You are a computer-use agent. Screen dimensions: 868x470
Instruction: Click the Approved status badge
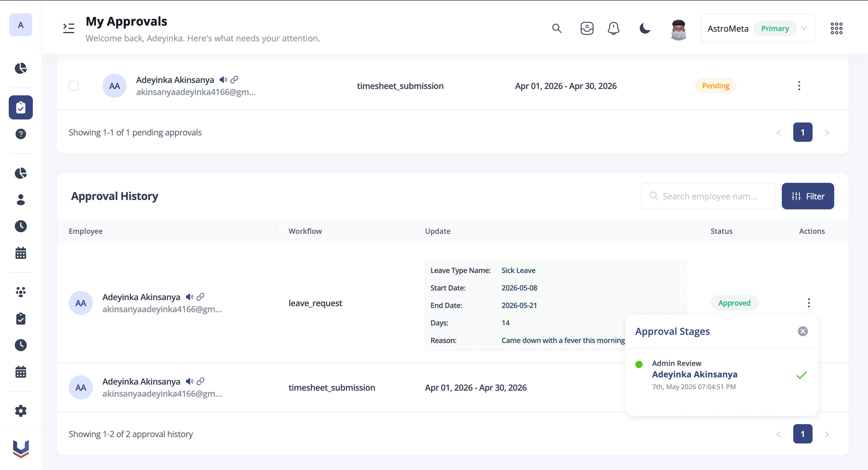(734, 303)
